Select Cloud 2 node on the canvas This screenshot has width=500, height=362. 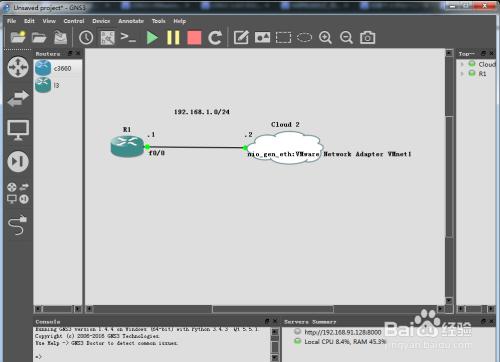[285, 148]
